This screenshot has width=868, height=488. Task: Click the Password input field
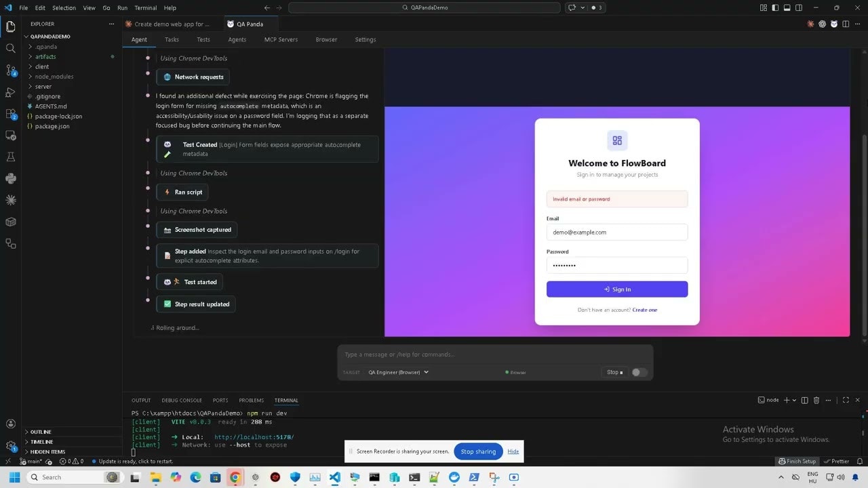coord(617,265)
